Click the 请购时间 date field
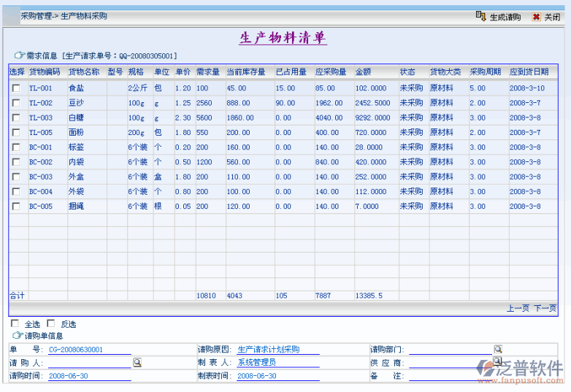The width and height of the screenshot is (571, 392). point(89,376)
